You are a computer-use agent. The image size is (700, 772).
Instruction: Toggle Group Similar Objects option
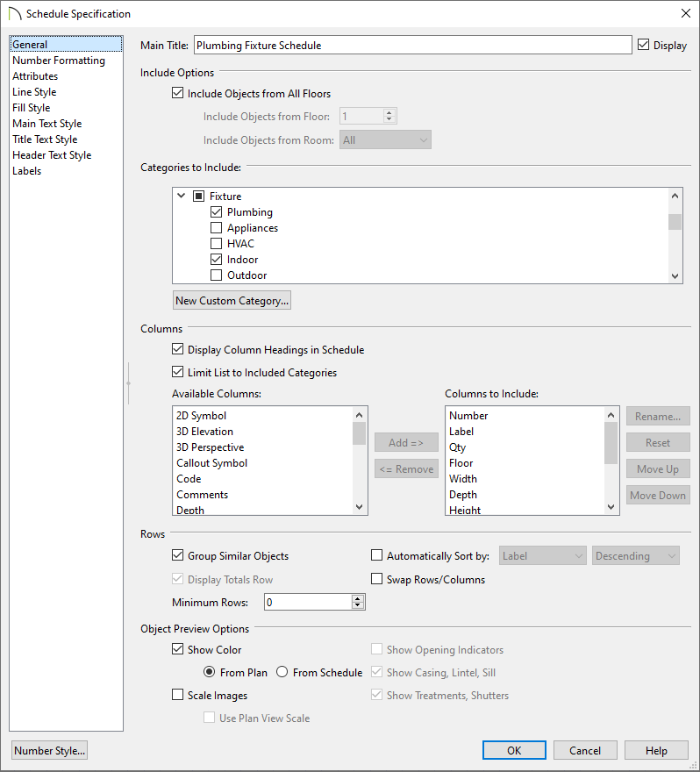tap(178, 556)
